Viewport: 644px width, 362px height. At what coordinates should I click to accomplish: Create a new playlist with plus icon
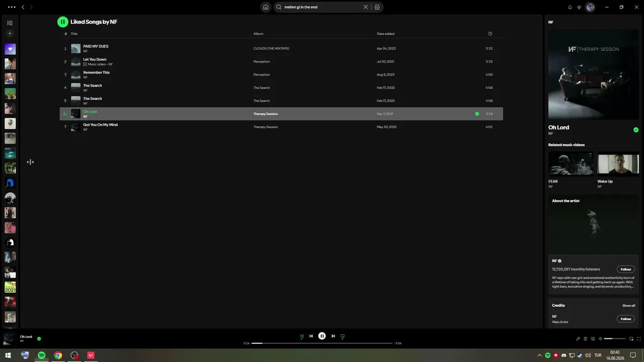tap(10, 34)
